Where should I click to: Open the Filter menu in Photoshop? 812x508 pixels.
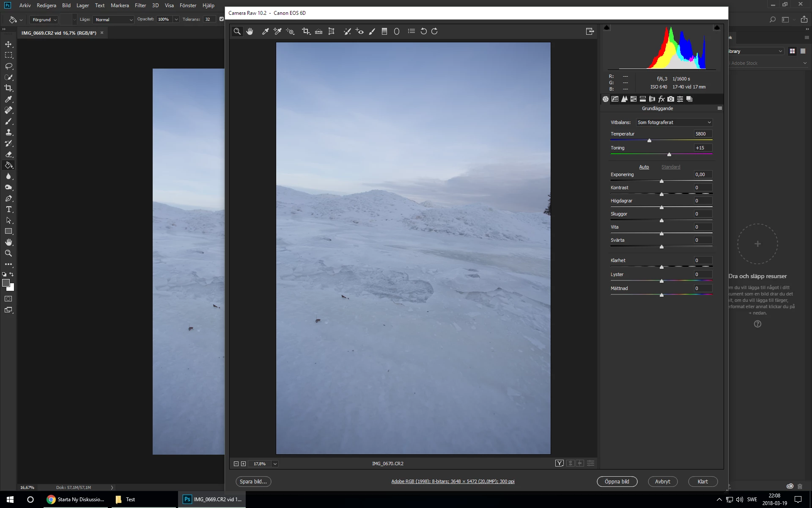(140, 6)
